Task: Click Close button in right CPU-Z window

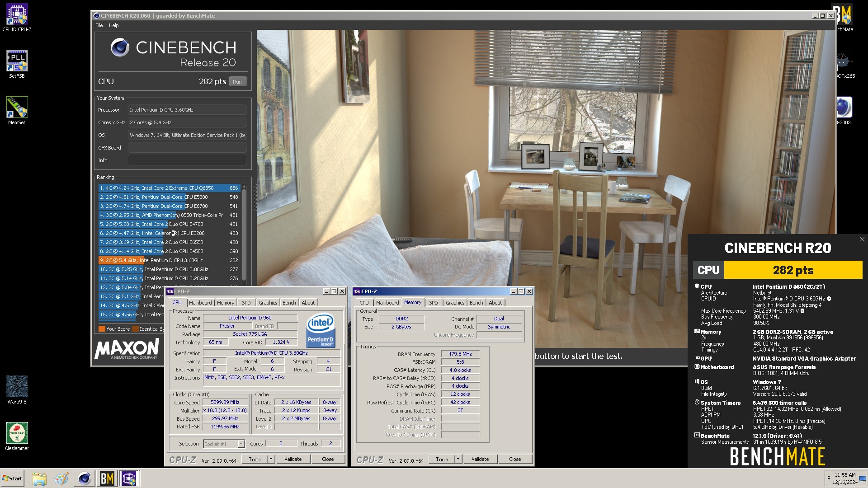Action: [x=515, y=459]
